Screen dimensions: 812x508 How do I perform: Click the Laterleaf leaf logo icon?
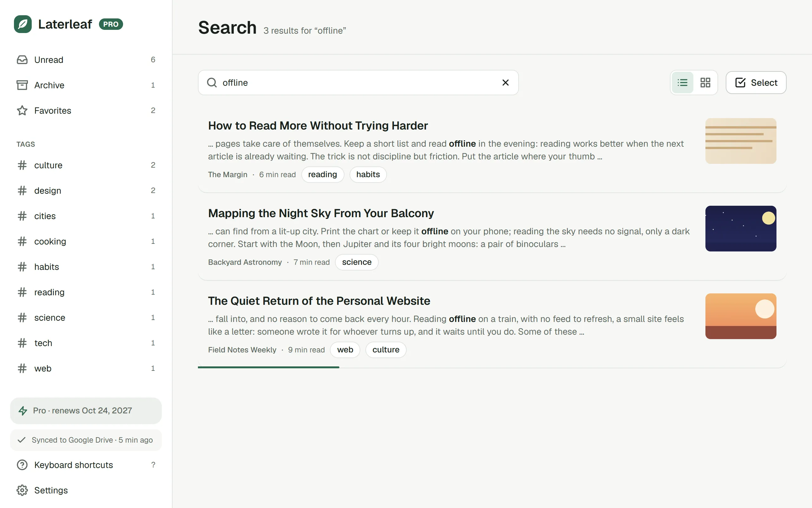[23, 24]
